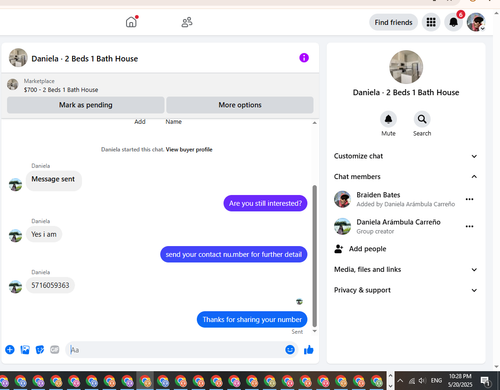Screen dimensions: 500x390
Task: Click Daniela's avatar beside phone number message
Action: coord(15,286)
